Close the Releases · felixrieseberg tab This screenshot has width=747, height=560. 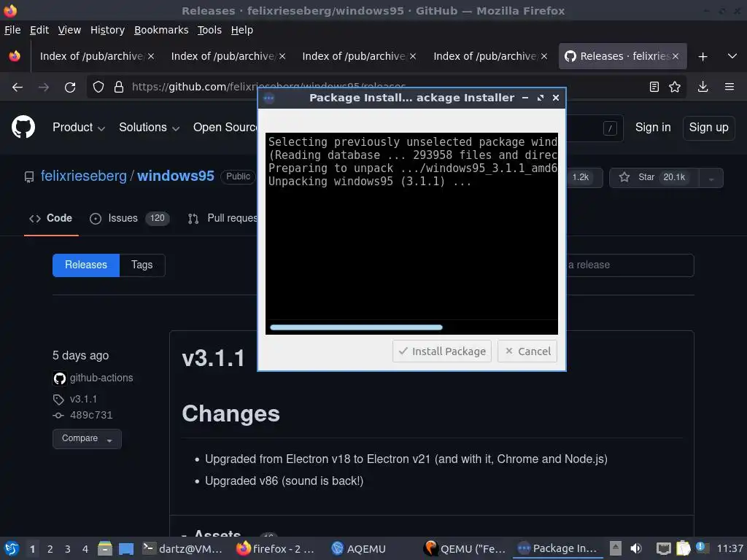(x=676, y=56)
